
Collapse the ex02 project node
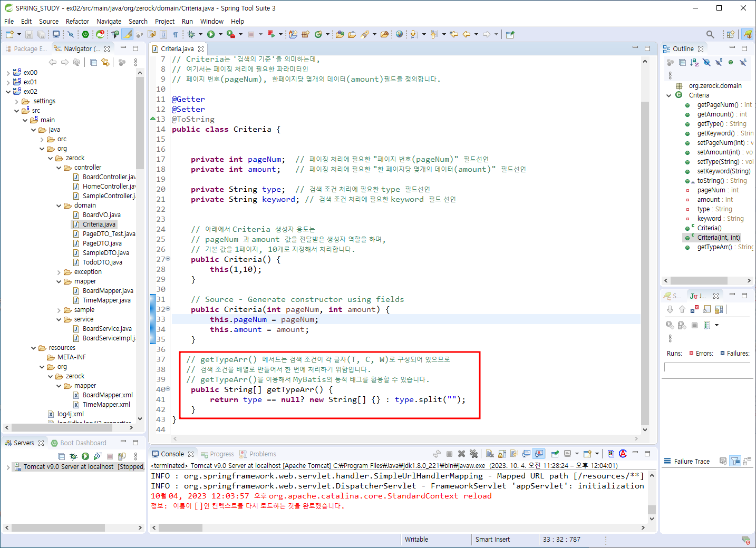[x=8, y=92]
